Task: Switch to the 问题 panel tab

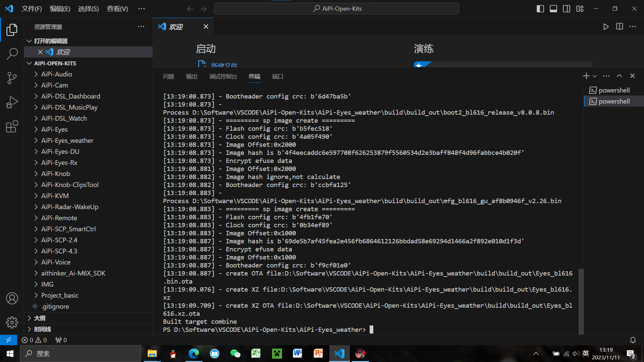Action: click(x=168, y=76)
